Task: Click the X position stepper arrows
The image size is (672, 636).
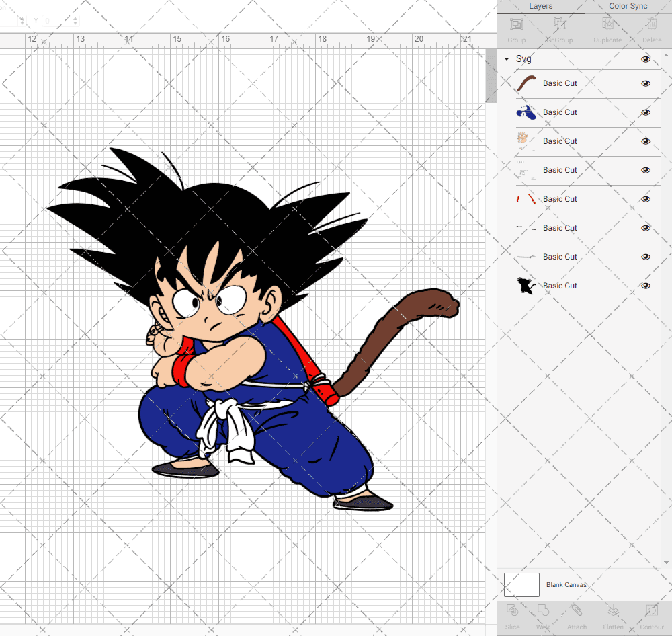Action: pyautogui.click(x=22, y=21)
